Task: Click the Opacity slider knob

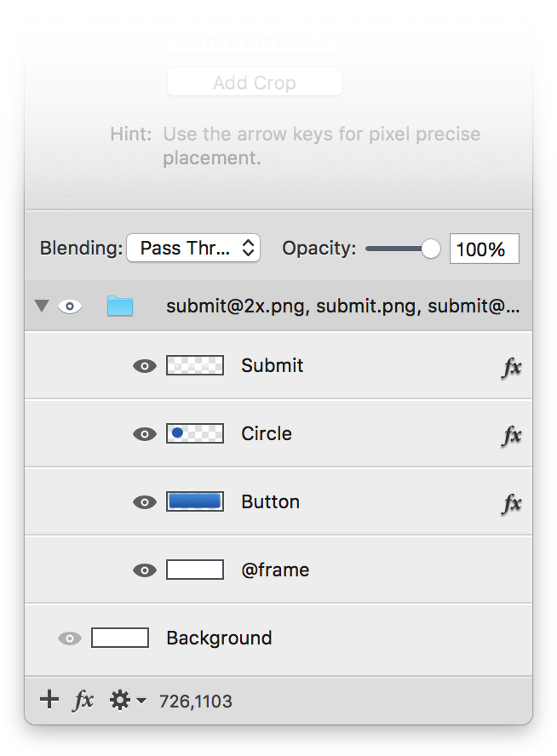Action: click(431, 249)
